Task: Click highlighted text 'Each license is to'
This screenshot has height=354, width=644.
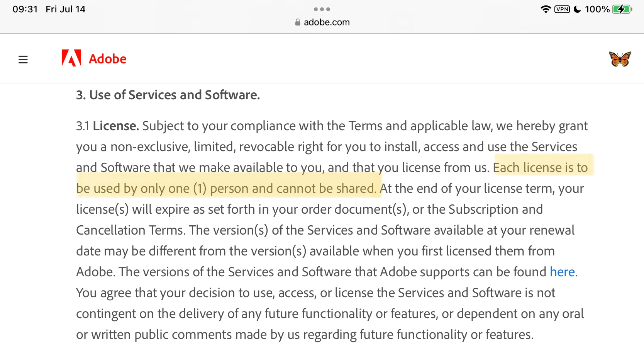Action: (541, 168)
